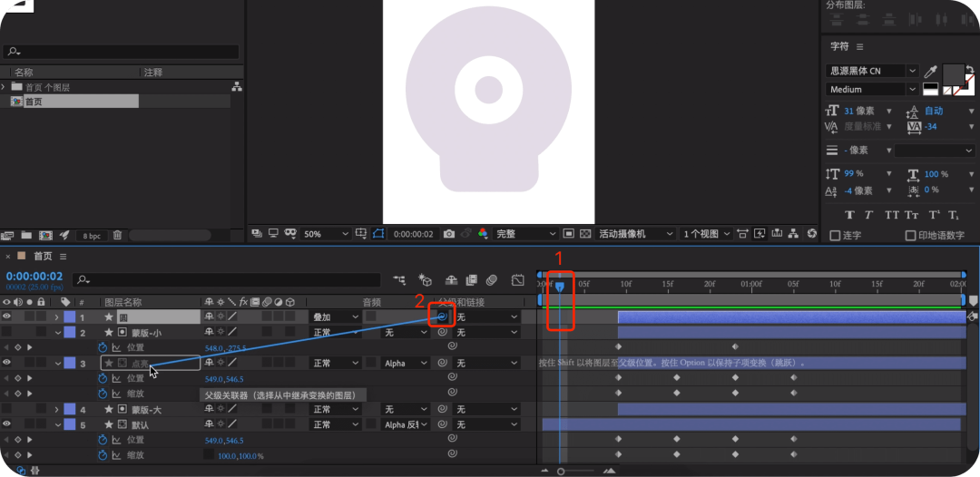Create a new folder in Project panel
This screenshot has width=980, height=477.
(x=26, y=236)
